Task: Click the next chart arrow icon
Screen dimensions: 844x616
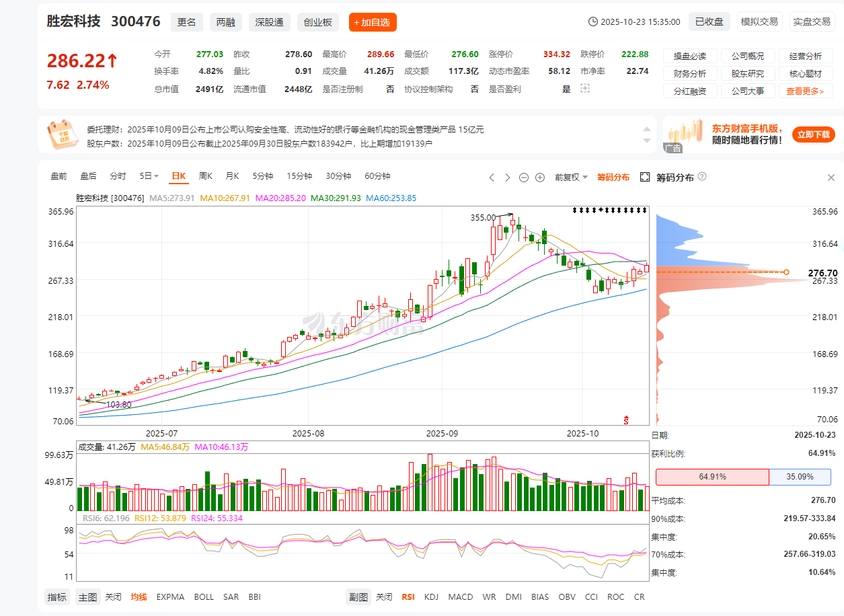Action: tap(508, 178)
